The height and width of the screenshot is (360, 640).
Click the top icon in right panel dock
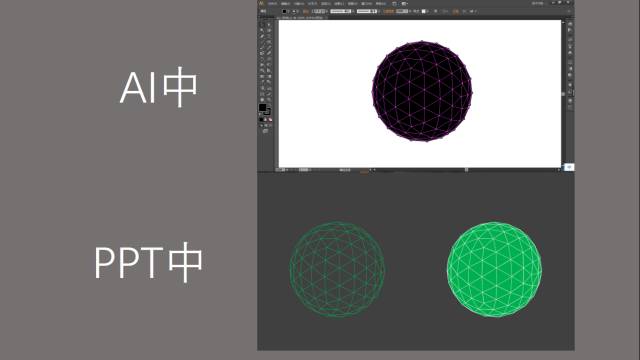(570, 24)
